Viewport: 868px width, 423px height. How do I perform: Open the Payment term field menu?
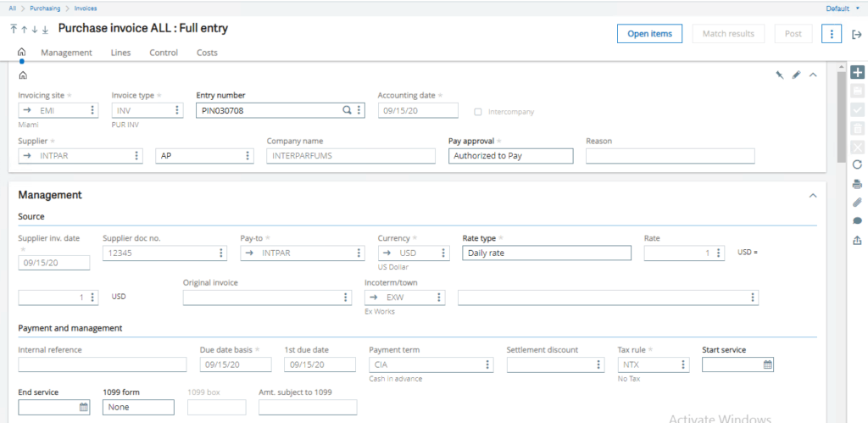pos(487,365)
